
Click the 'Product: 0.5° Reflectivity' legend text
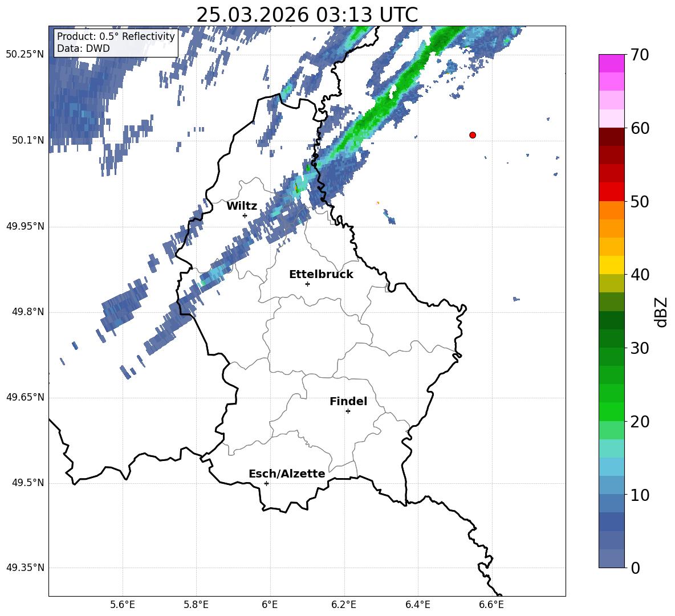coord(116,36)
